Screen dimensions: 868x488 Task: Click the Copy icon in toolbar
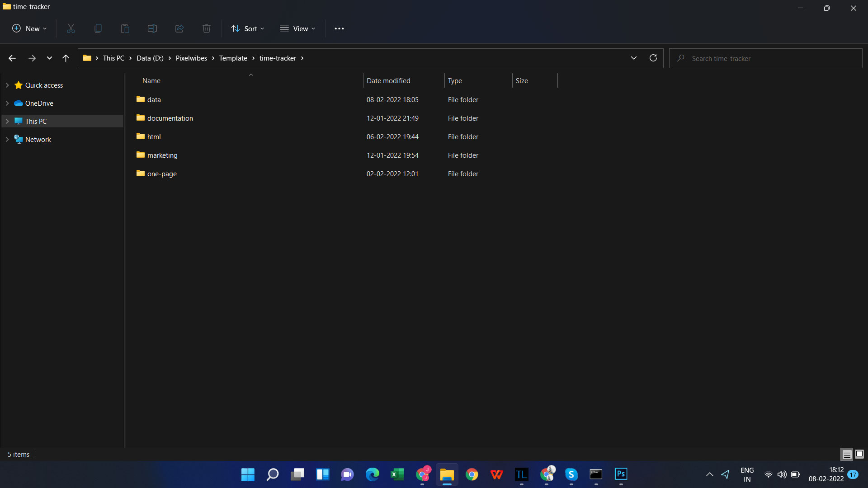click(98, 28)
